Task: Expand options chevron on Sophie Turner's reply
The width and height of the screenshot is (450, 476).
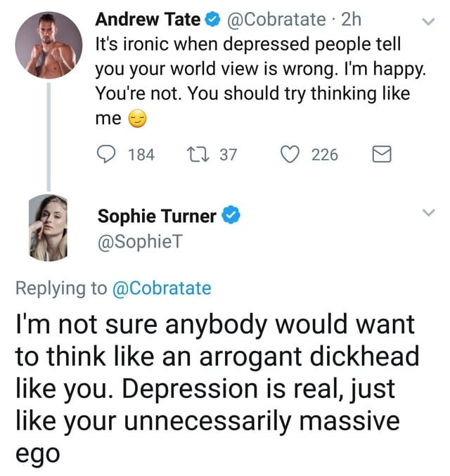Action: click(x=428, y=212)
